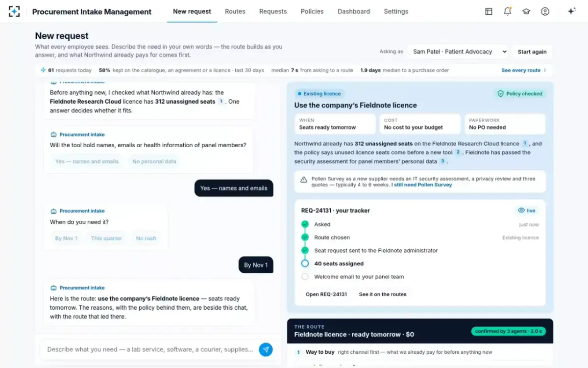The width and height of the screenshot is (588, 368).
Task: Click the Start again button
Action: 532,52
